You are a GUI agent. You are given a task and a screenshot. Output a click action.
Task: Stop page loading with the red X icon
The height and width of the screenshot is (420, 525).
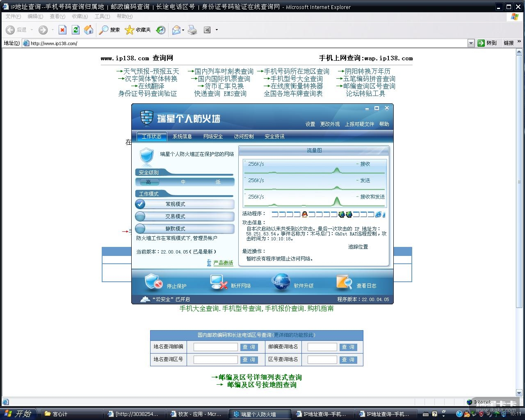pyautogui.click(x=62, y=30)
